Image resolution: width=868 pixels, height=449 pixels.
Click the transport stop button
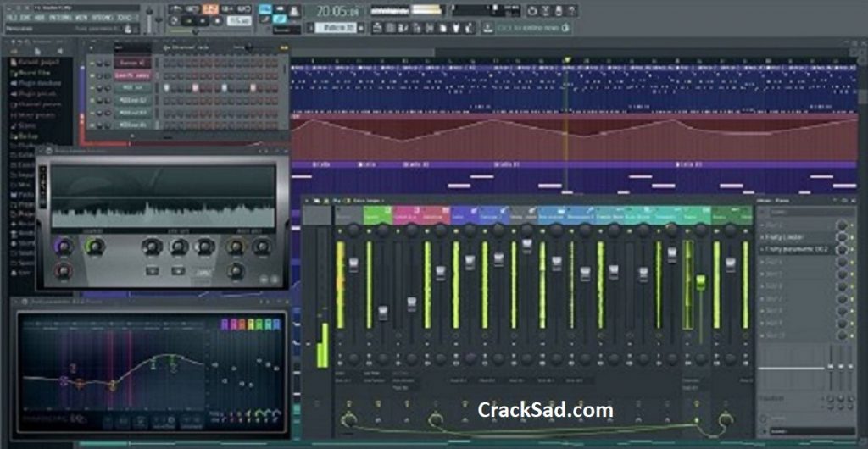pos(203,20)
